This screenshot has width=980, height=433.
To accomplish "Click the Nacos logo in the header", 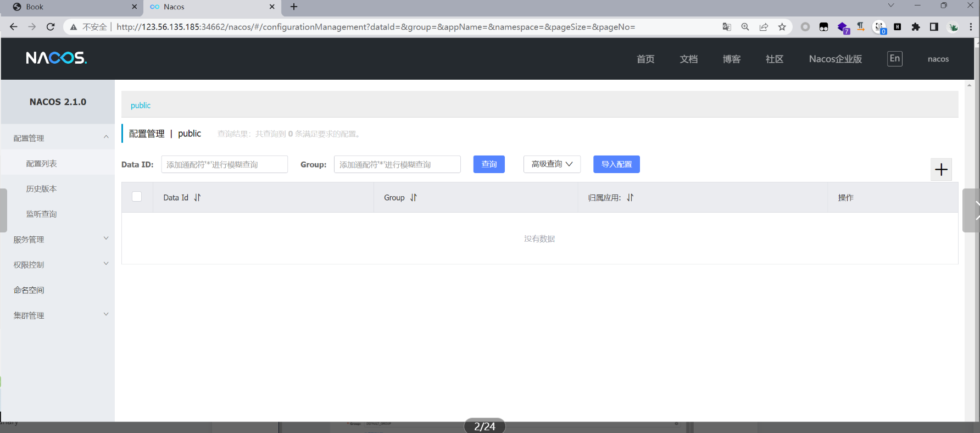I will point(56,58).
